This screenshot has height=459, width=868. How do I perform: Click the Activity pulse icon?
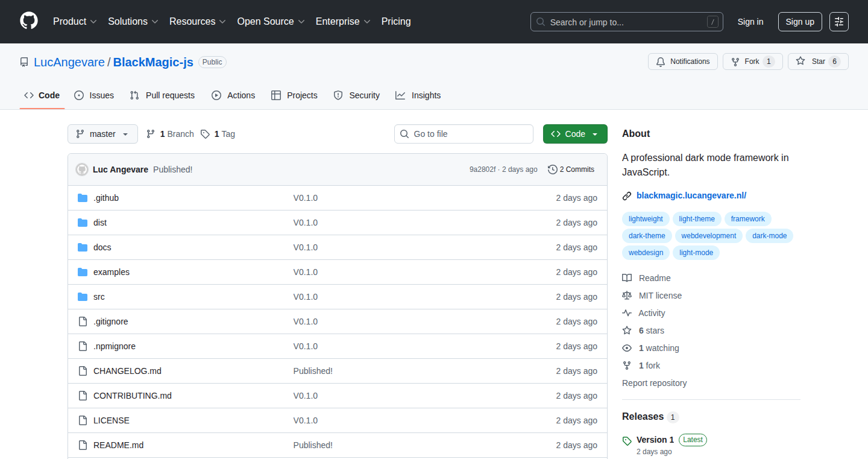point(627,313)
